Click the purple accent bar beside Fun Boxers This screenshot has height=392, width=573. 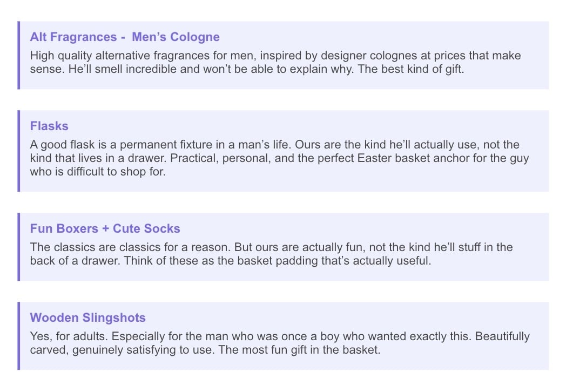tap(18, 247)
